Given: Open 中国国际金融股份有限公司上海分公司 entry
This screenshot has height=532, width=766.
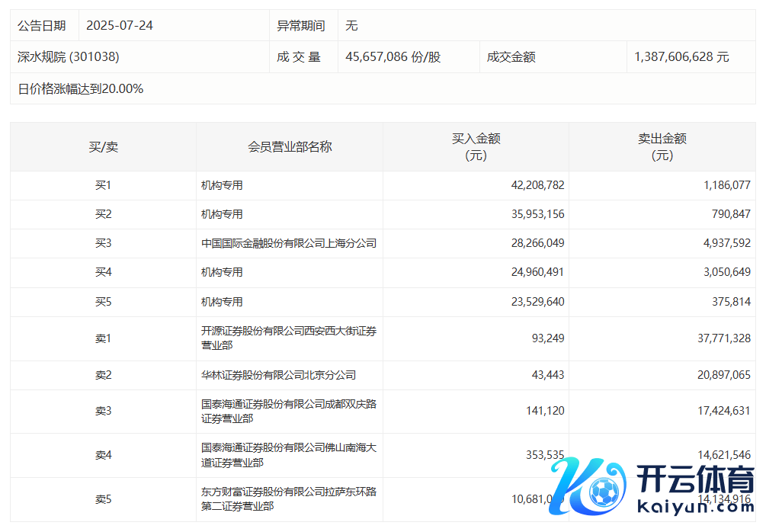Looking at the screenshot, I should [x=289, y=243].
